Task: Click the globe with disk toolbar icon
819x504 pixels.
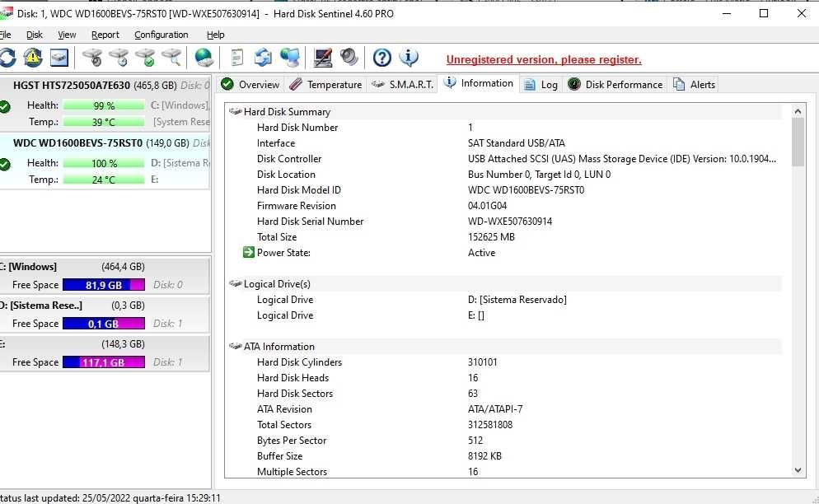Action: 204,58
